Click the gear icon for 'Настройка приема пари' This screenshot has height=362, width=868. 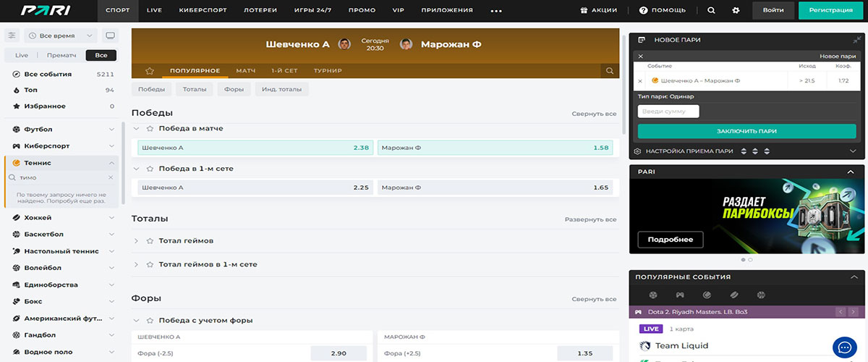click(638, 151)
